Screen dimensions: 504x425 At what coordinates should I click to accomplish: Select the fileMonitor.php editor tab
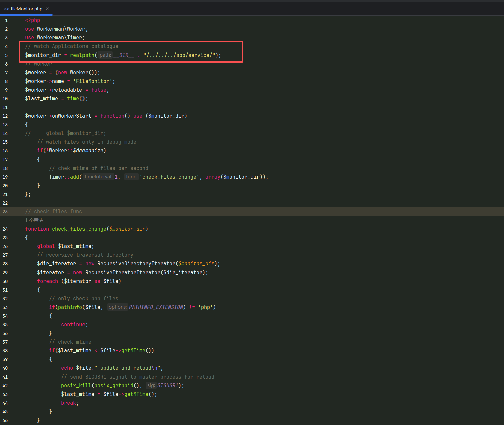(26, 9)
